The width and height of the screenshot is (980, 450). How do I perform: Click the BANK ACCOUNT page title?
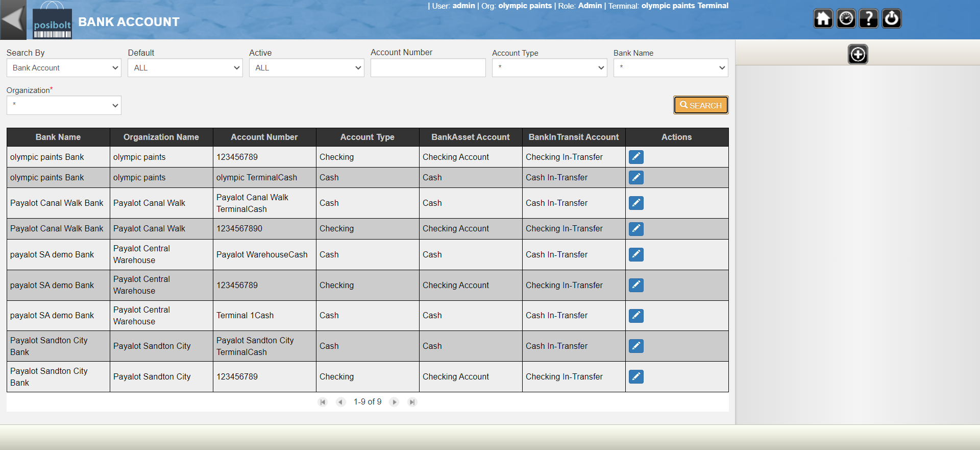[x=129, y=22]
